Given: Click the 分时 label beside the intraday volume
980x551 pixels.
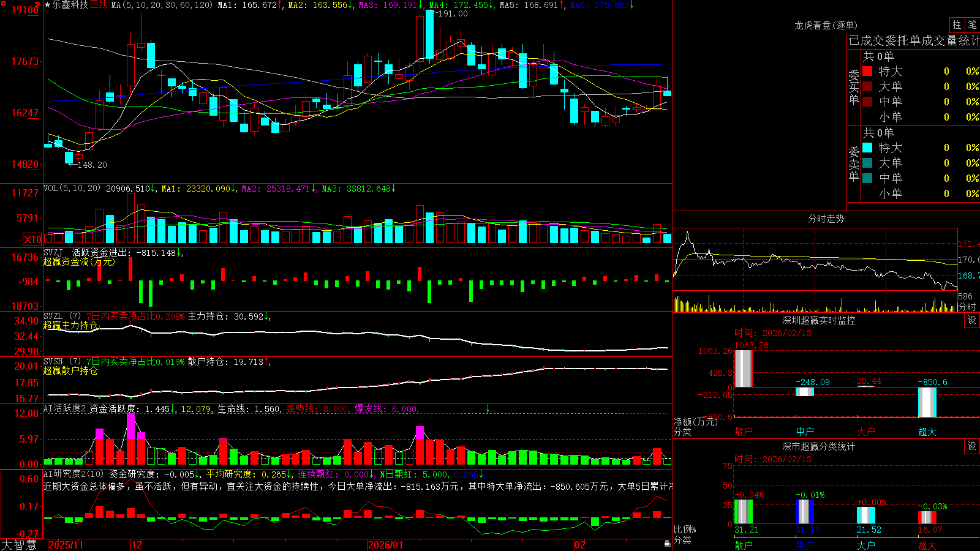Looking at the screenshot, I should click(967, 307).
